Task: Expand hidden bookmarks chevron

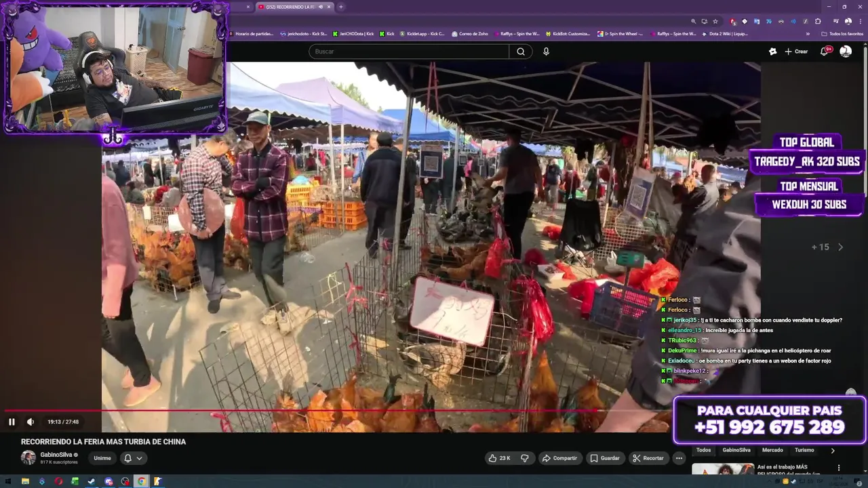Action: (x=808, y=34)
